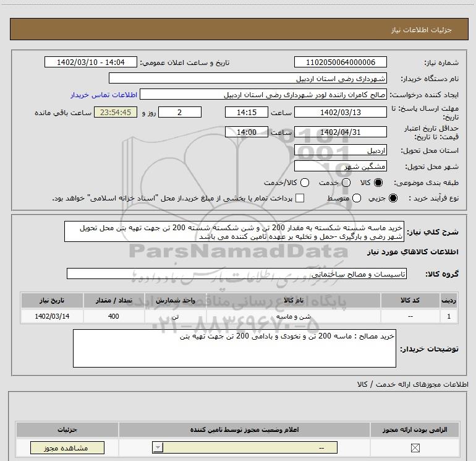Viewport: 476px width, 461px height.
Task: Click the goods group field تاسیسات و مصالح ساختمانی
Action: pyautogui.click(x=237, y=274)
